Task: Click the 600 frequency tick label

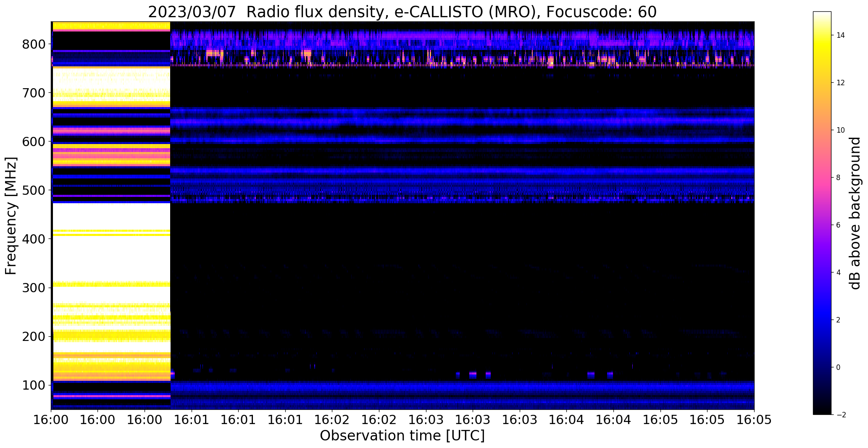Action: pyautogui.click(x=34, y=141)
